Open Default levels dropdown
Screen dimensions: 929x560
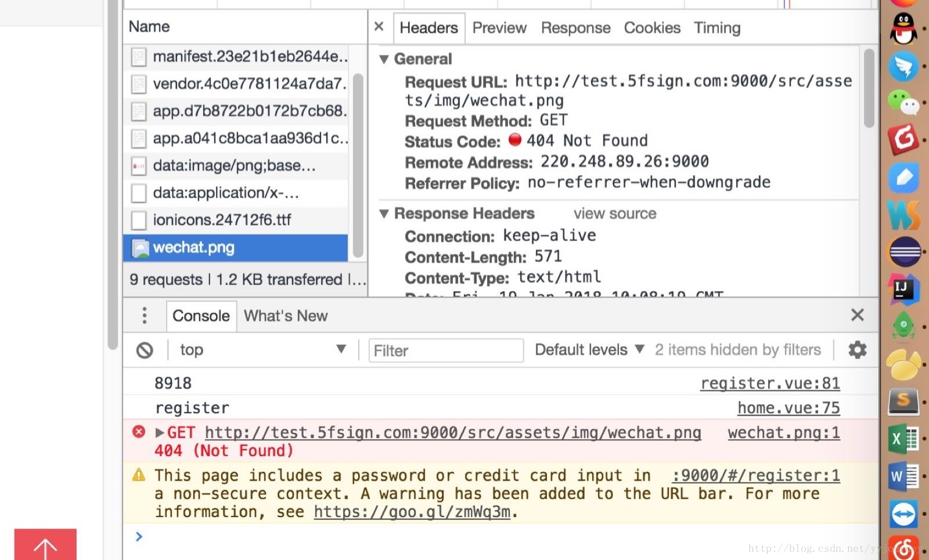[589, 349]
